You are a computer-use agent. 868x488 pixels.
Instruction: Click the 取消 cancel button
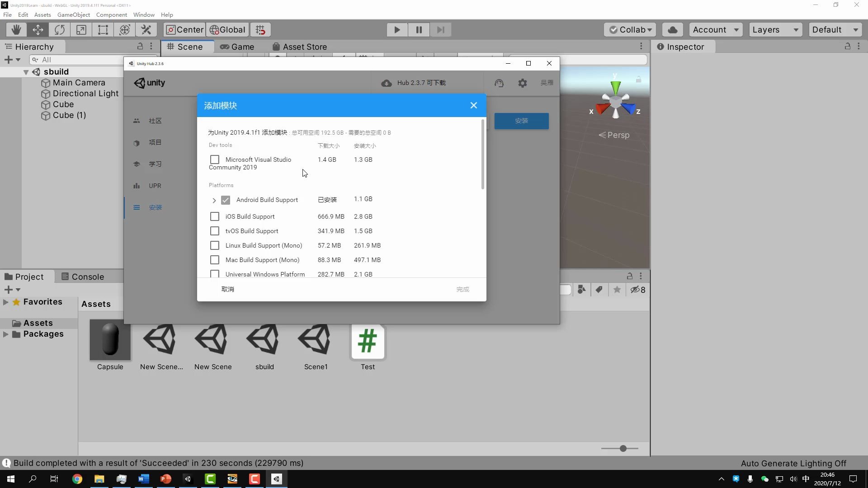click(x=228, y=289)
